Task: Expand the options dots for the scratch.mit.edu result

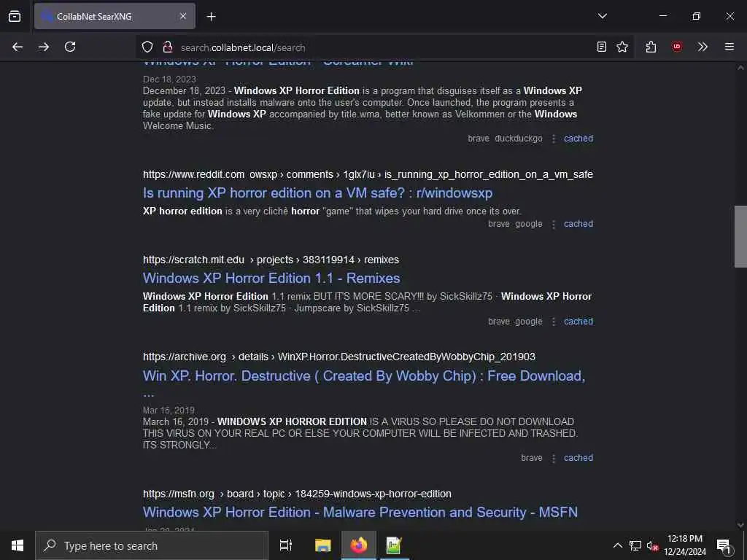Action: pyautogui.click(x=554, y=322)
